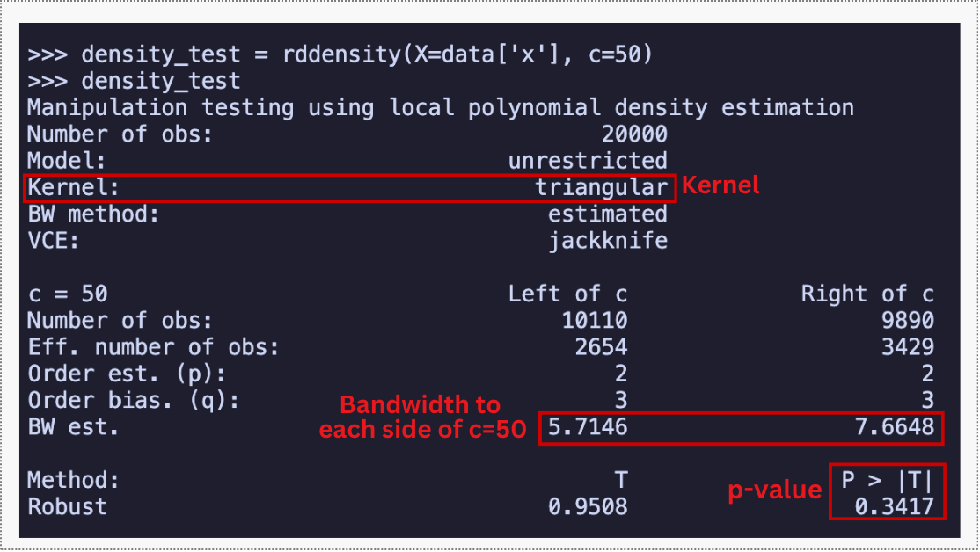Select the total observations value 20000
This screenshot has width=980, height=552.
[x=634, y=134]
